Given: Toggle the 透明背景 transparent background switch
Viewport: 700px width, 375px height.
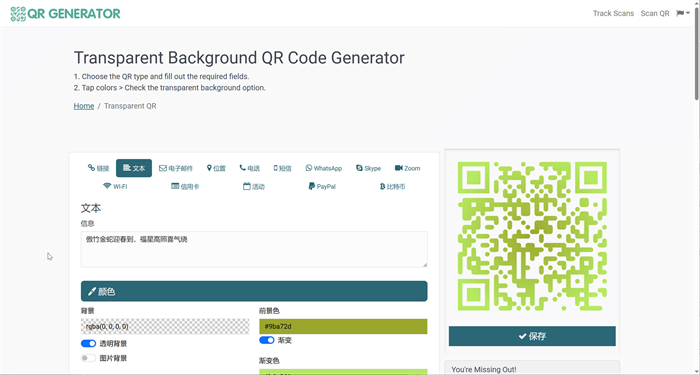Looking at the screenshot, I should pyautogui.click(x=88, y=343).
